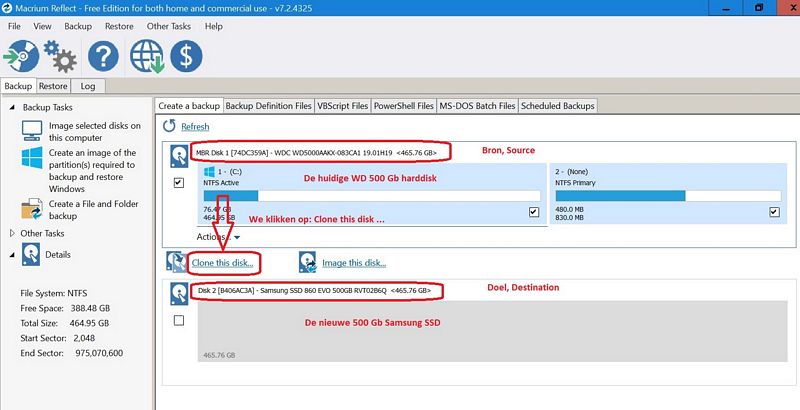Click the backup disc toolbar icon
Image resolution: width=800 pixels, height=410 pixels.
(x=21, y=56)
